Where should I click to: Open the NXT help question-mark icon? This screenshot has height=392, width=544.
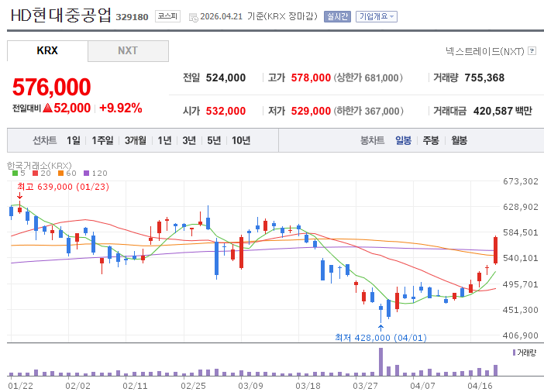pos(532,51)
